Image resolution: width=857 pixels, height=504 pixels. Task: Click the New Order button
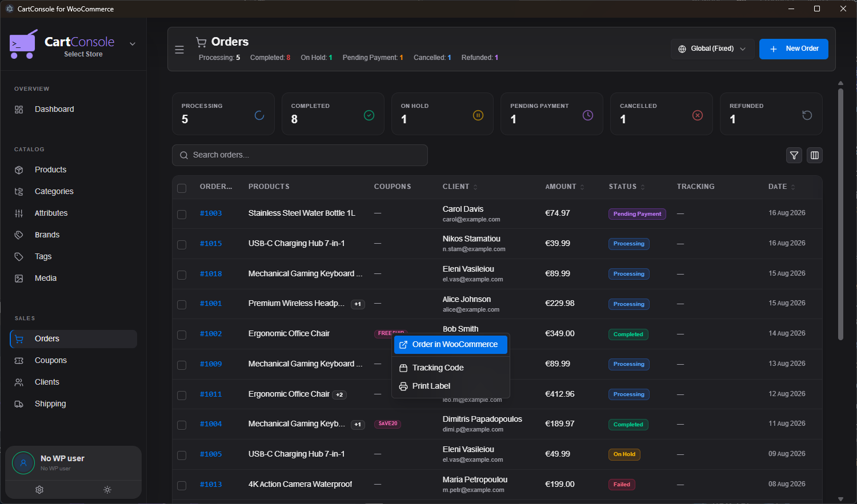794,49
